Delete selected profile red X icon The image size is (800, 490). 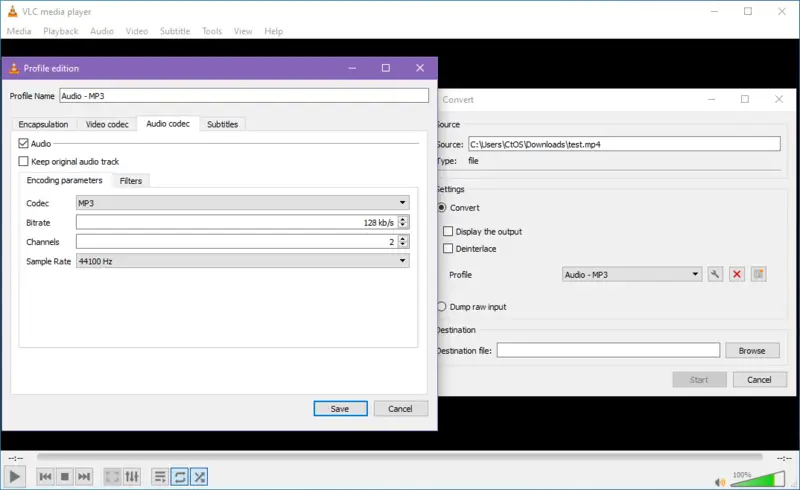coord(737,274)
